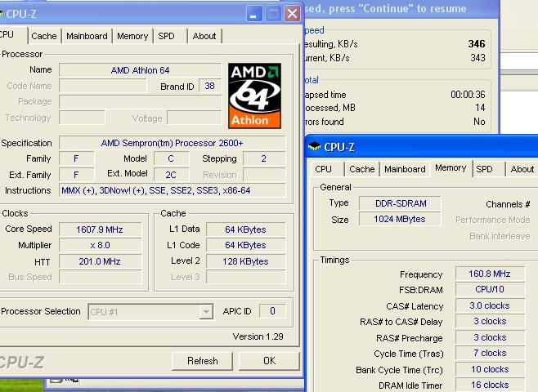Screen dimensions: 538x392
Task: Click the Level 2 value 128 KBytes
Action: coord(245,261)
